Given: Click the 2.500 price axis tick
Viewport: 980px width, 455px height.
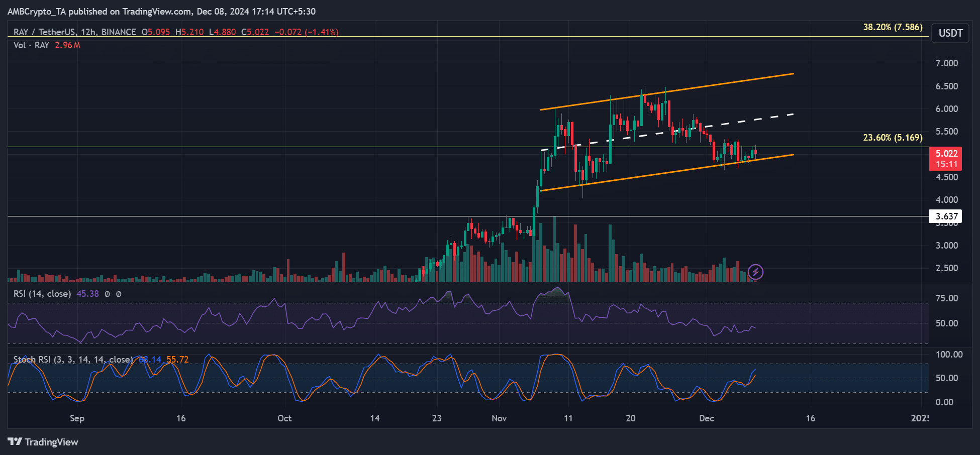Looking at the screenshot, I should (x=947, y=268).
